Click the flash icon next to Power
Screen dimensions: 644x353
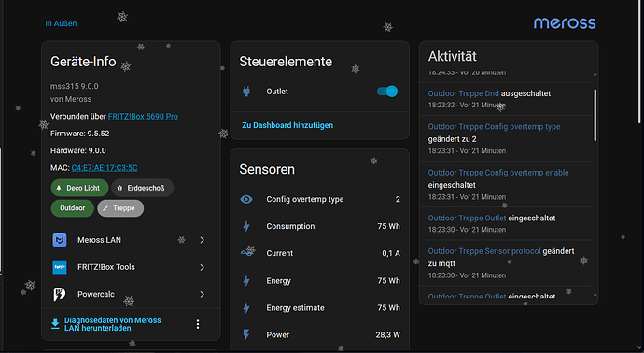point(246,334)
